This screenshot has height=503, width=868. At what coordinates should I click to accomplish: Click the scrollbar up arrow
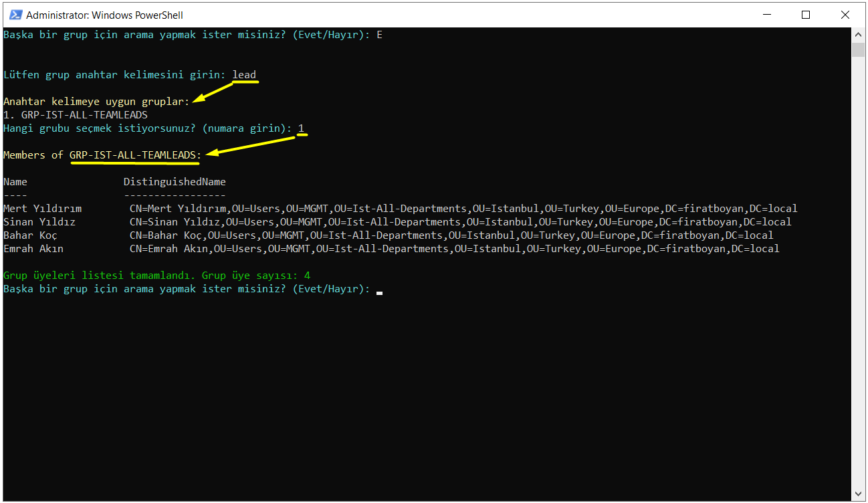coord(858,34)
